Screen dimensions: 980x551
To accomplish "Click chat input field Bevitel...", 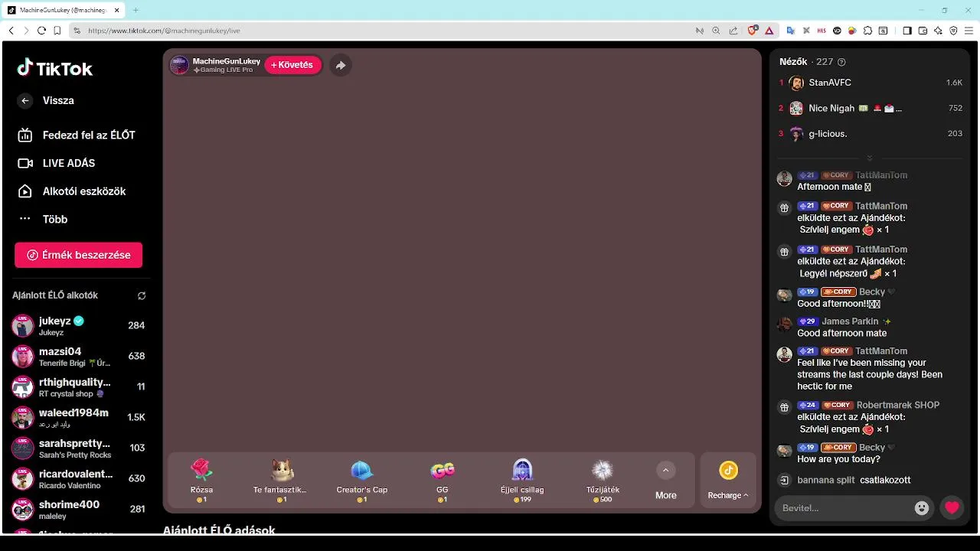I will (844, 508).
